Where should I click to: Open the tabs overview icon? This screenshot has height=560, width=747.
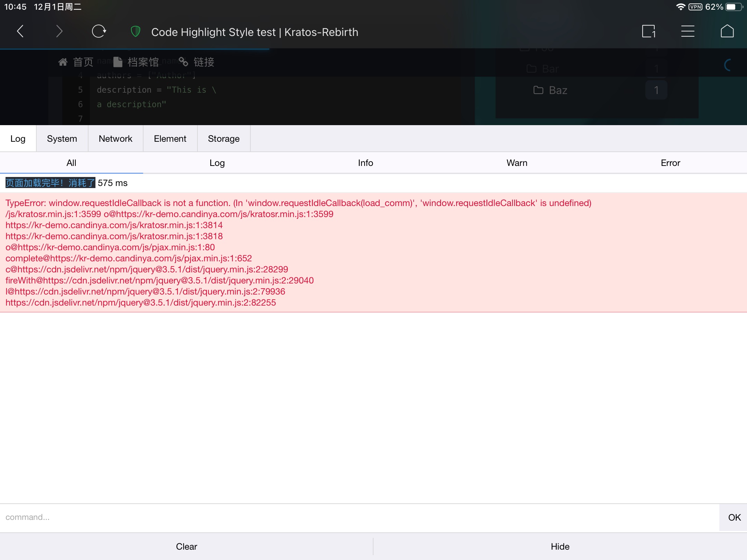[648, 31]
